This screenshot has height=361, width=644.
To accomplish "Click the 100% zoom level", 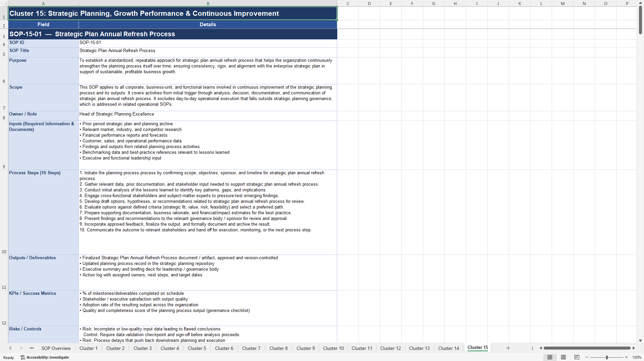I will [x=637, y=357].
